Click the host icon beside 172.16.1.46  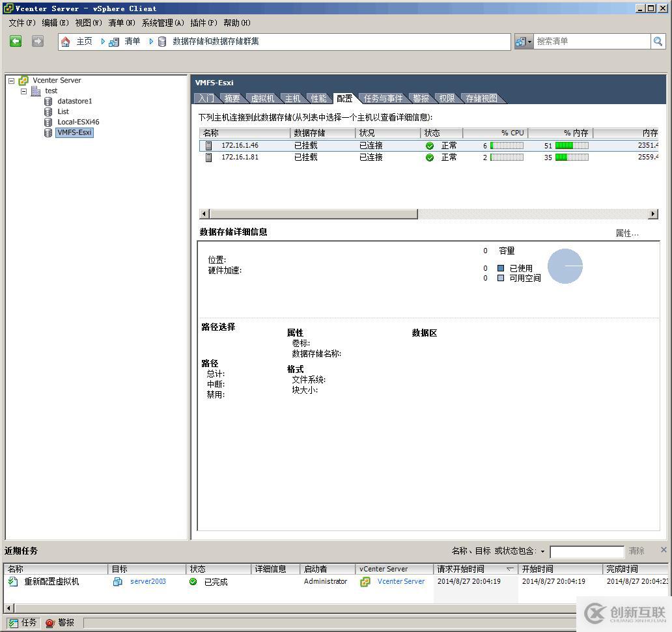[x=207, y=145]
